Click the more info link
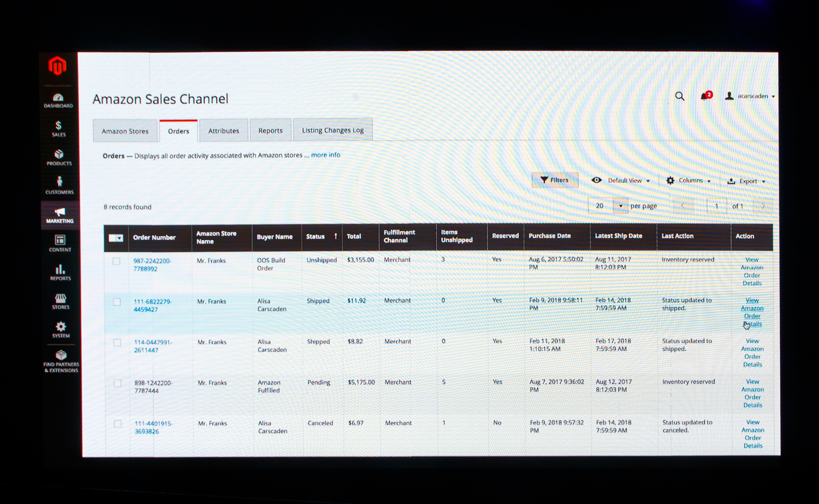This screenshot has height=504, width=819. pyautogui.click(x=326, y=155)
